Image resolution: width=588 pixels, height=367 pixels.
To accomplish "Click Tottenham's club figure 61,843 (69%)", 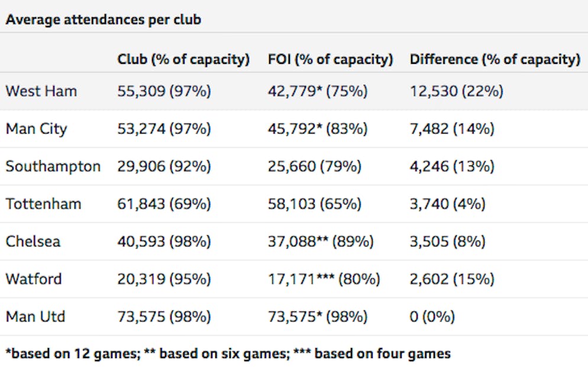I will coord(164,204).
